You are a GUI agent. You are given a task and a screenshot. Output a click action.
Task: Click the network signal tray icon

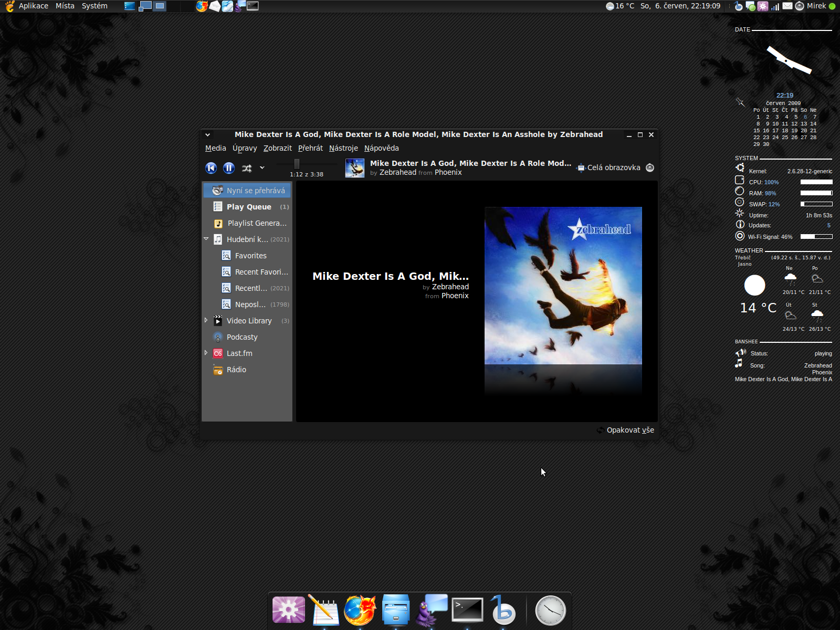point(775,6)
